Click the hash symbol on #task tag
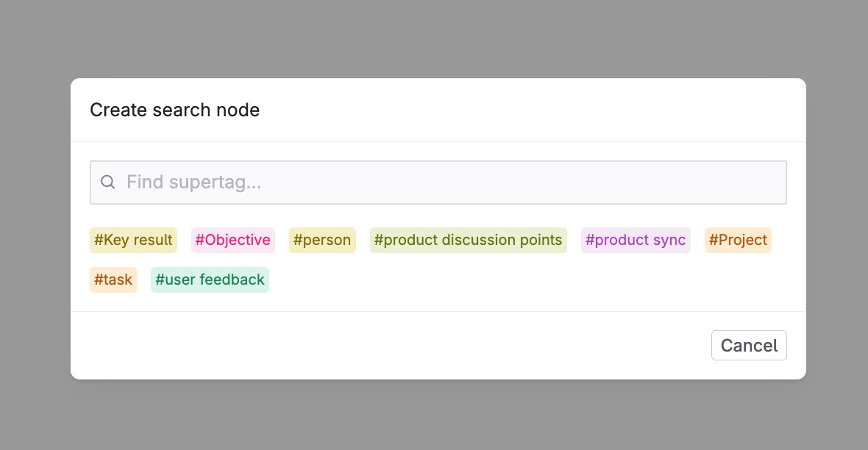This screenshot has height=450, width=868. (x=98, y=280)
